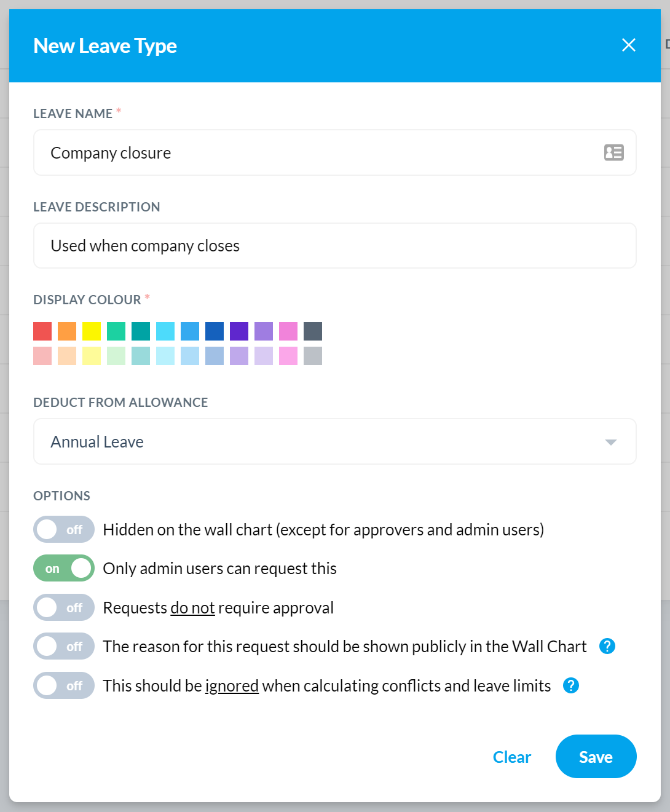Enable ignored when calculating conflicts switch
The width and height of the screenshot is (670, 812).
[x=64, y=685]
